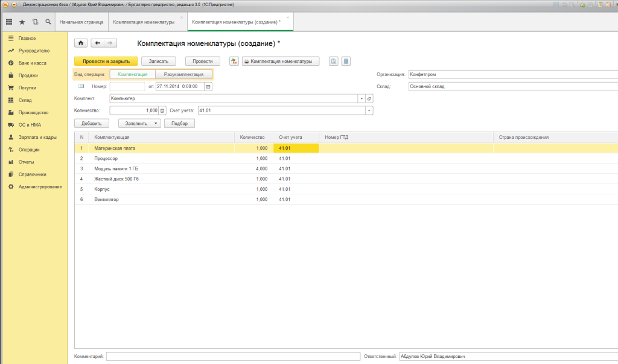Open the calculator icon in title bar

[x=600, y=4]
